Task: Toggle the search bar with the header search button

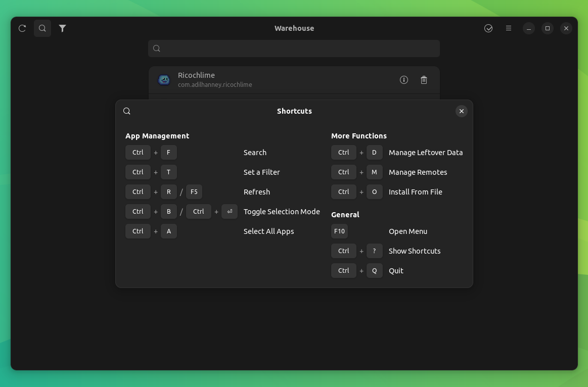Action: [x=42, y=28]
